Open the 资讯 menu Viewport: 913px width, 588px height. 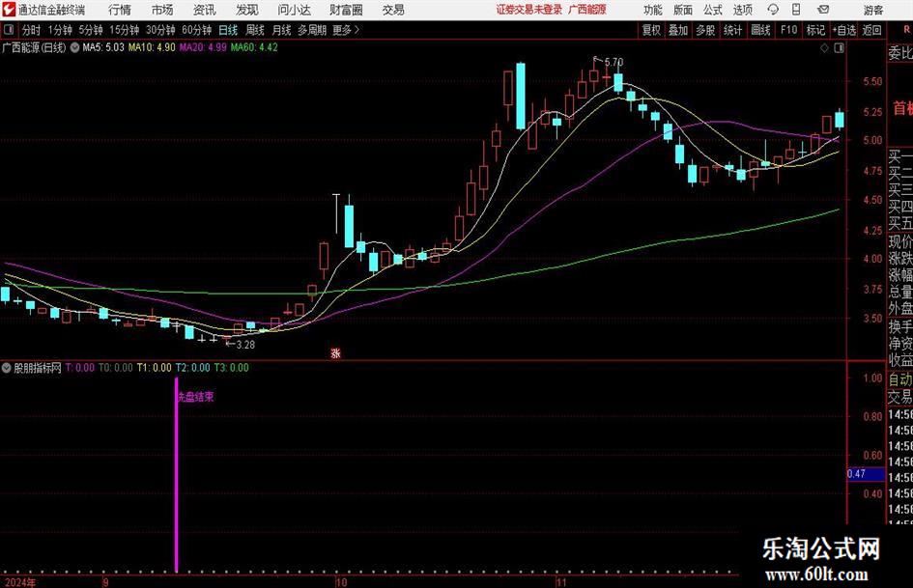point(205,10)
